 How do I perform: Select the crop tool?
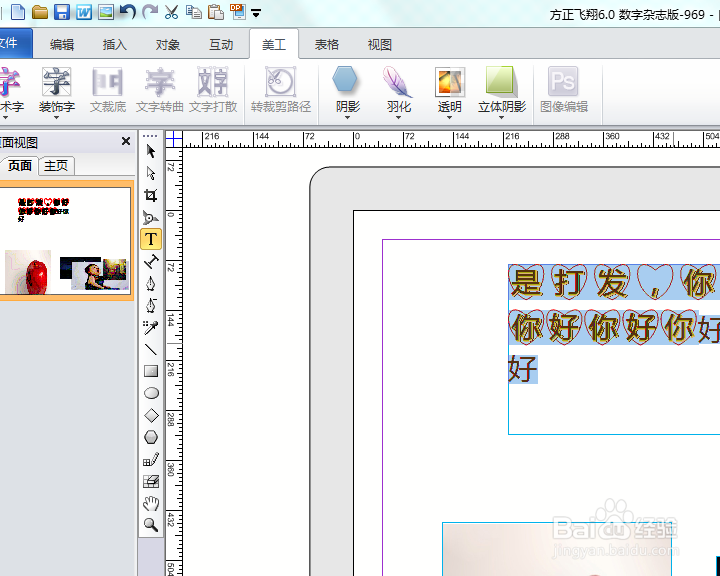point(151,195)
